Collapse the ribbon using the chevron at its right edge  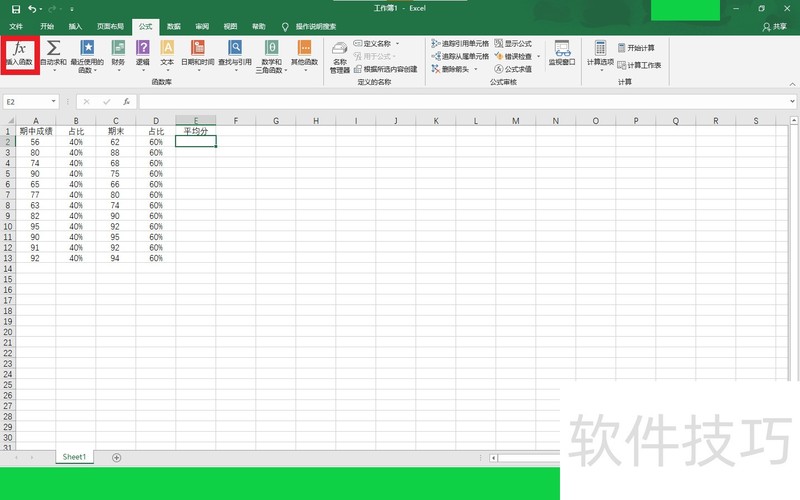[x=792, y=84]
